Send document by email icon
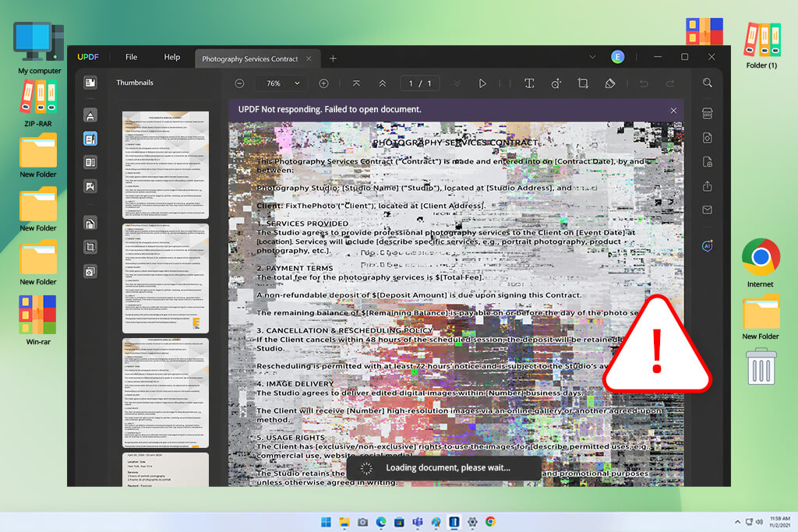The width and height of the screenshot is (798, 532). coord(708,210)
